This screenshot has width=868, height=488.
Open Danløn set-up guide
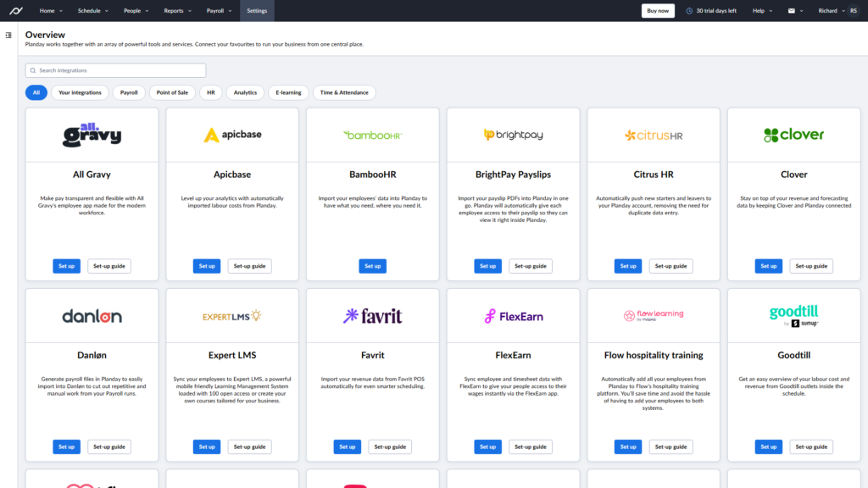point(109,447)
